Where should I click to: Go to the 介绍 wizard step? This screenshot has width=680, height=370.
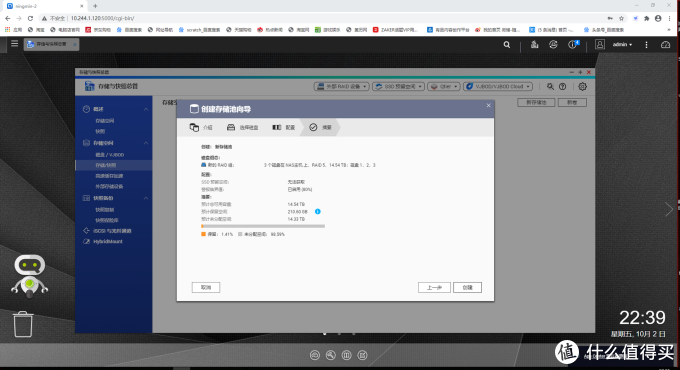click(x=201, y=128)
